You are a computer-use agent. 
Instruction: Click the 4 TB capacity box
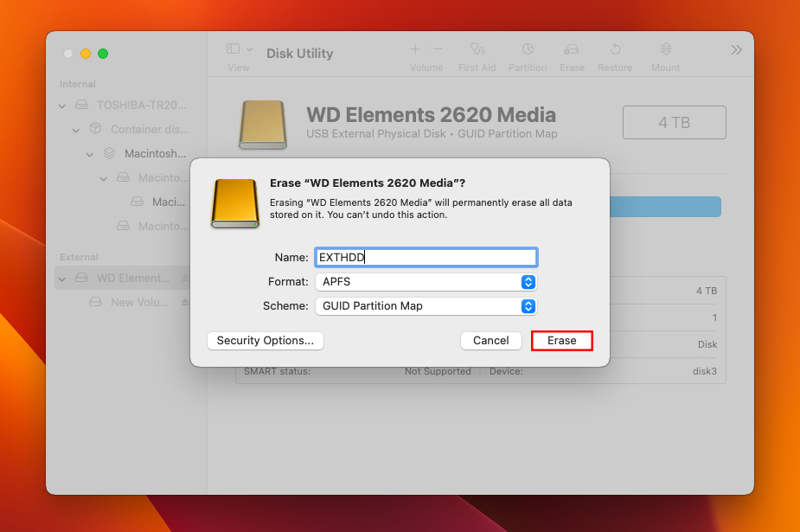pos(674,123)
